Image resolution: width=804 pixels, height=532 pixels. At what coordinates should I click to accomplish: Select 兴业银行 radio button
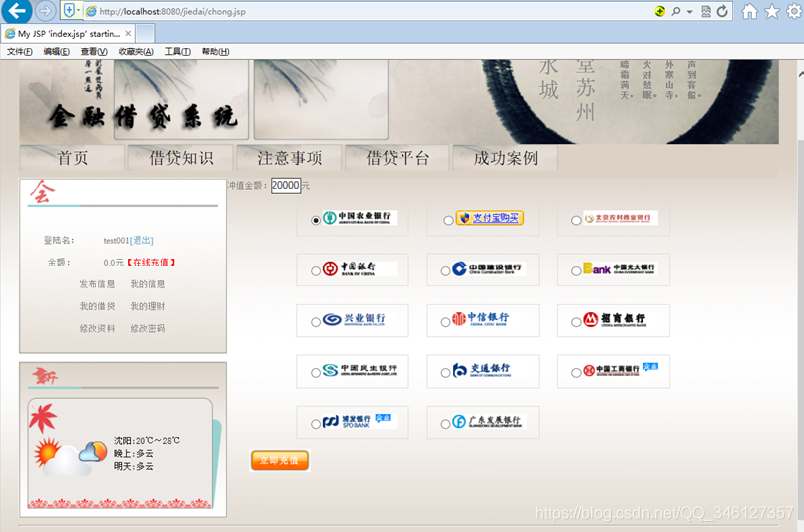pos(316,322)
